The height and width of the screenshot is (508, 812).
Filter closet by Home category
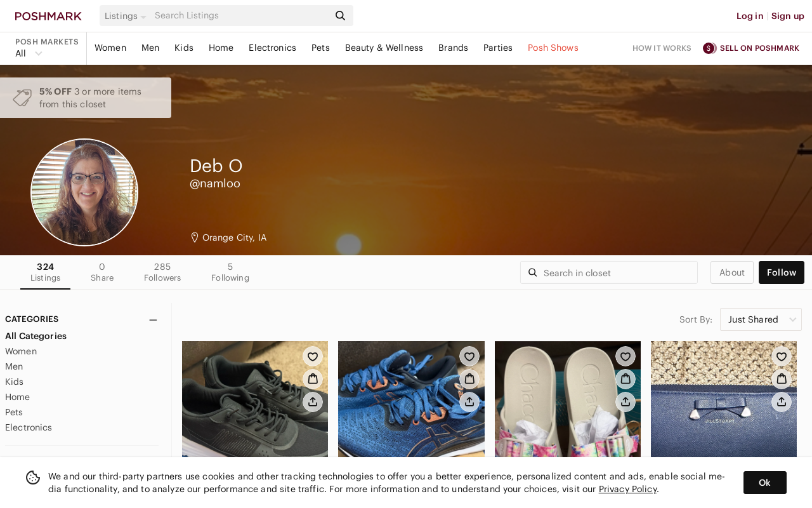[x=17, y=397]
